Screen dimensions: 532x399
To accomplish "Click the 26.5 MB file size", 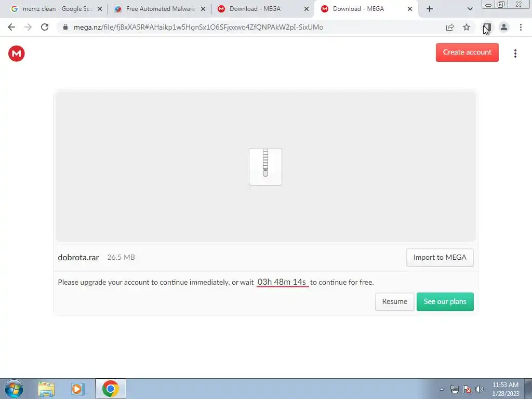I will 121,257.
